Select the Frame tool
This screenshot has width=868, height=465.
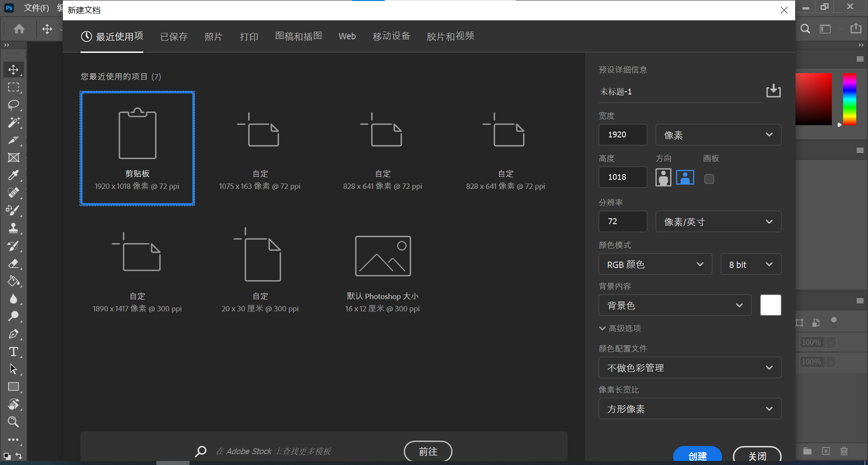[x=14, y=158]
